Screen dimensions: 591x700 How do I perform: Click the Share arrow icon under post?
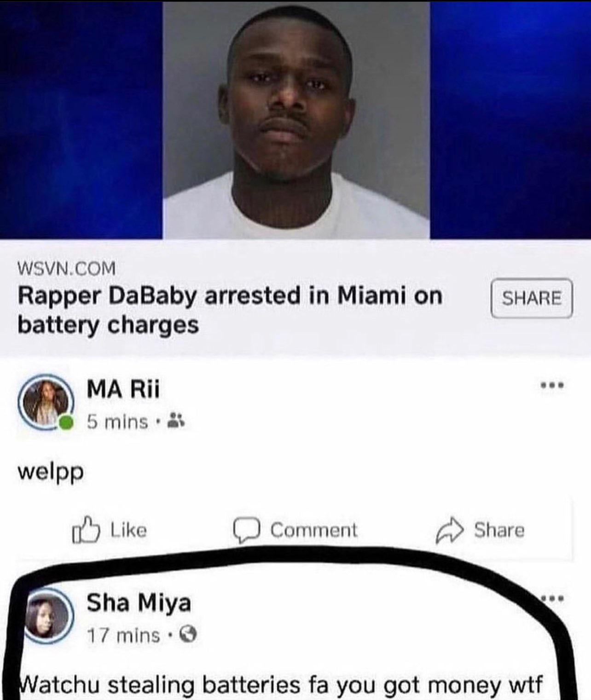(449, 531)
